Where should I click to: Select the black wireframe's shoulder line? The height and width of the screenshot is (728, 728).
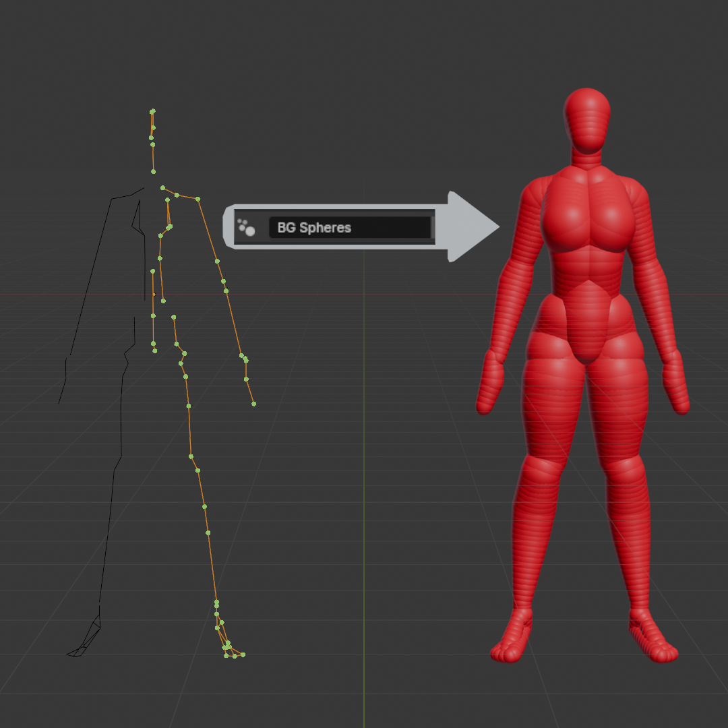(127, 193)
